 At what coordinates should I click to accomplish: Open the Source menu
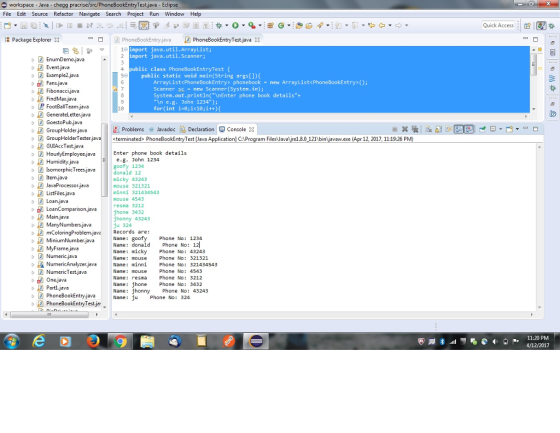(x=40, y=14)
